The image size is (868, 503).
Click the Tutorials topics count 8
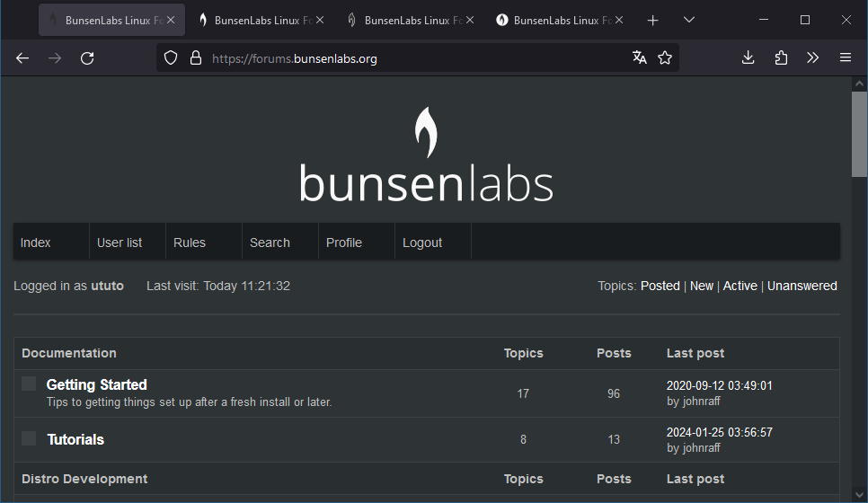click(523, 439)
